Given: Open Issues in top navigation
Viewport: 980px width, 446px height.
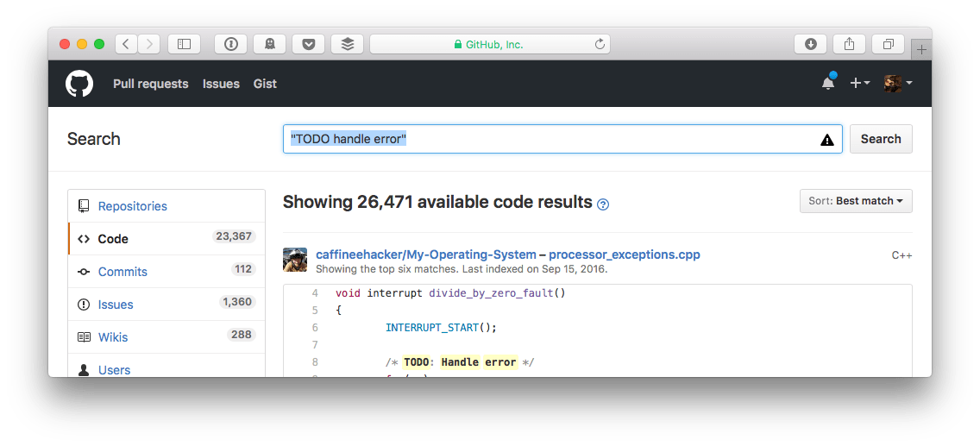Looking at the screenshot, I should point(221,84).
